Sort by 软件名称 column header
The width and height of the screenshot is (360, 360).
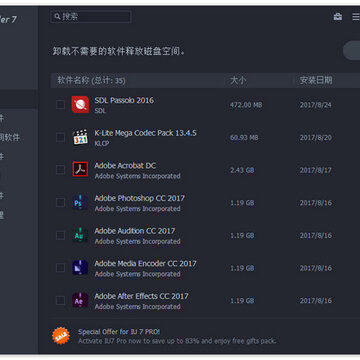91,80
